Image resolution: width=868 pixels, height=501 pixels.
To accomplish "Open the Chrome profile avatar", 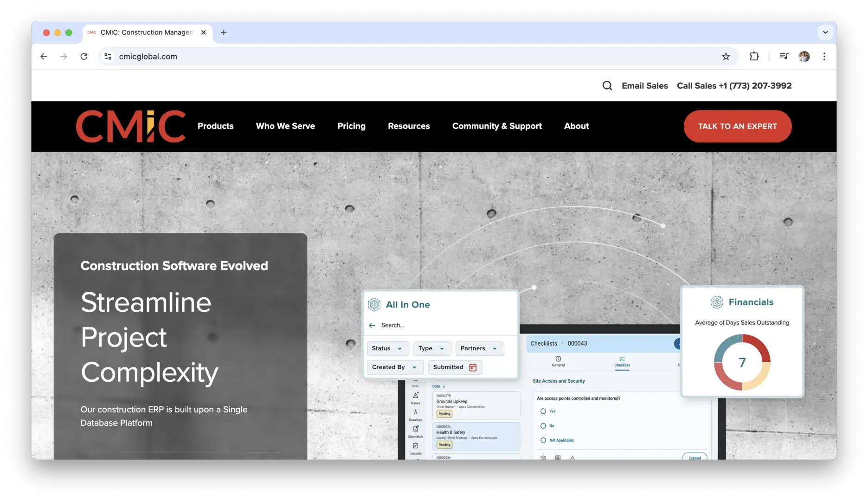I will pyautogui.click(x=804, y=57).
